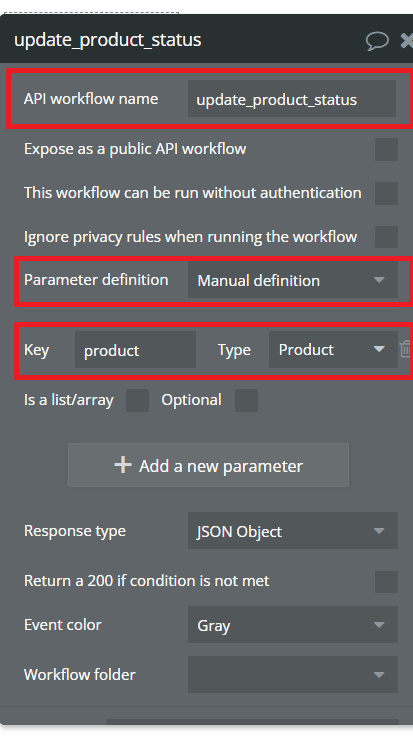Click the plus icon beside Add a new parameter
This screenshot has width=413, height=738.
(x=123, y=465)
